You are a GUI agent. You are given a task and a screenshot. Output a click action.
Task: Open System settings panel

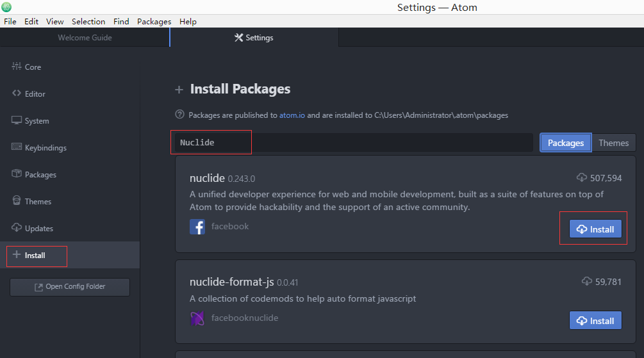[x=70, y=120]
